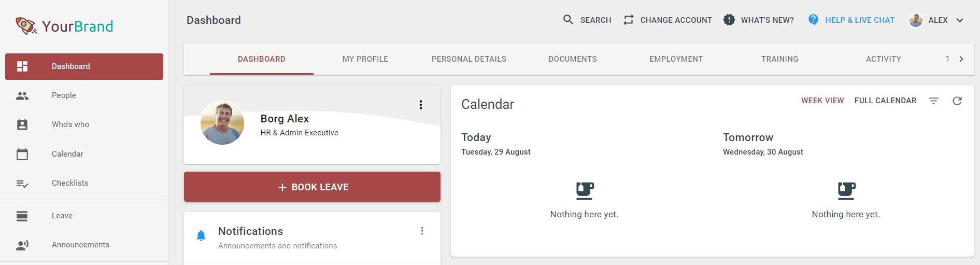Open the People sidebar icon
This screenshot has width=980, height=265.
(x=22, y=95)
